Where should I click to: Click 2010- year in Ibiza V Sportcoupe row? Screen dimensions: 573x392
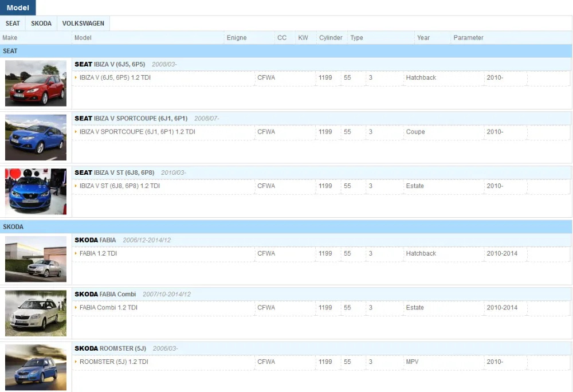[x=495, y=131]
